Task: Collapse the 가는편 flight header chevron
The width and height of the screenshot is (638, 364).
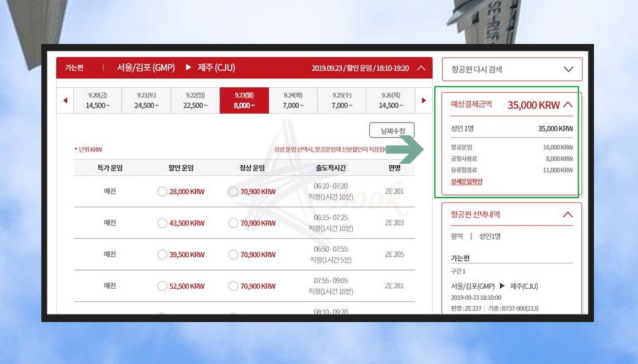Action: point(421,68)
